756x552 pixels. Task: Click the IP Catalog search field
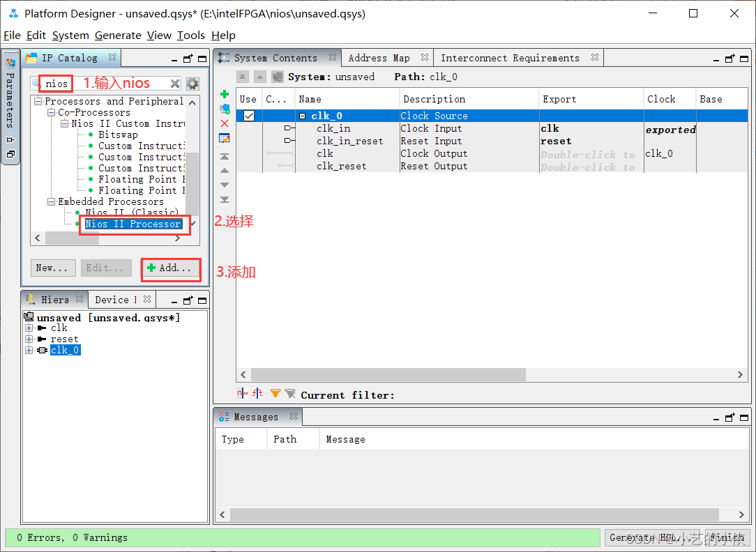(106, 84)
